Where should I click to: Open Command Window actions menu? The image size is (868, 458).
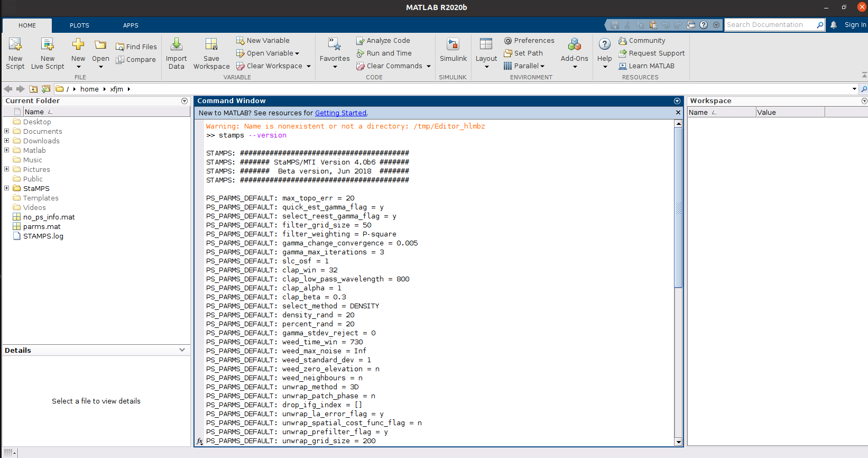coord(677,101)
